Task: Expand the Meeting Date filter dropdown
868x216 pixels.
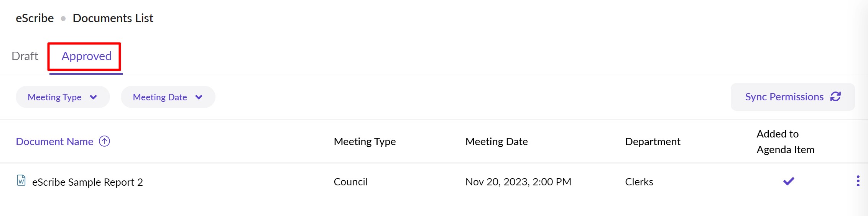Action: (x=168, y=97)
